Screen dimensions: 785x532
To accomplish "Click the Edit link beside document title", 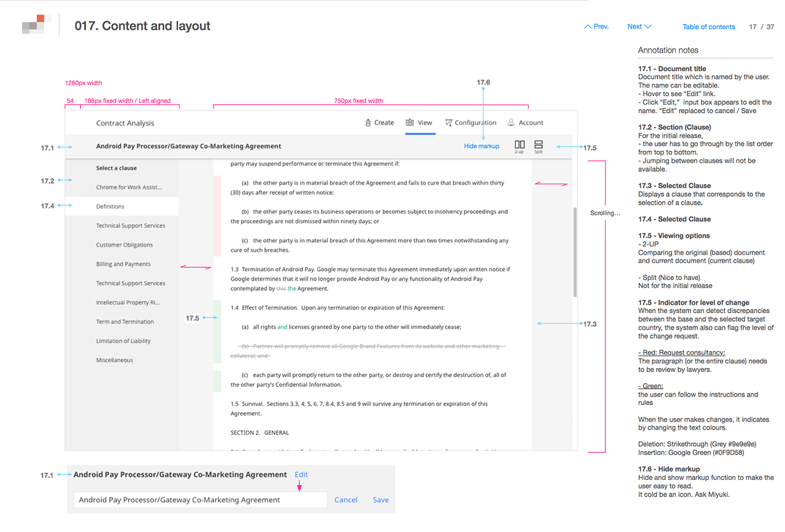I will 301,474.
